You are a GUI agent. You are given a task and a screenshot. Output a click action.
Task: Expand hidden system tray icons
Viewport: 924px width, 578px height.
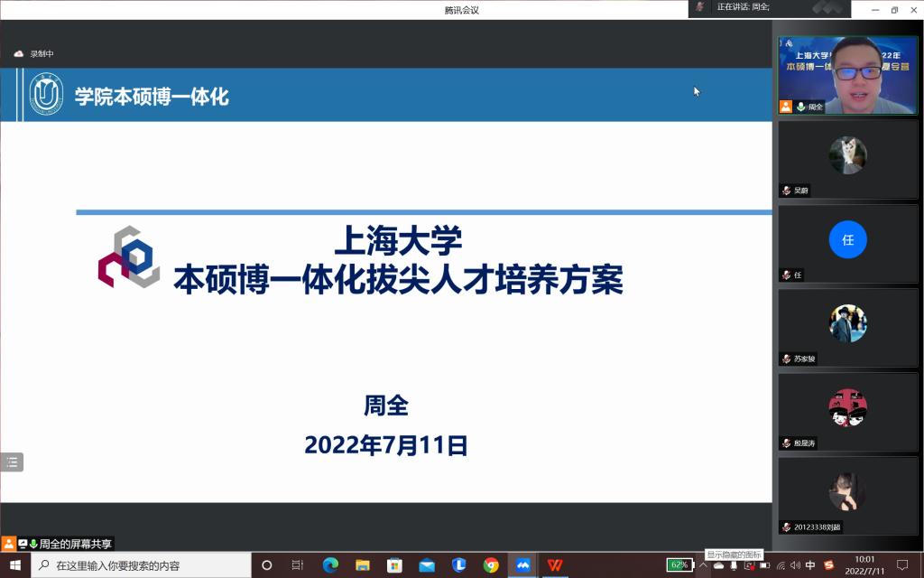point(704,565)
